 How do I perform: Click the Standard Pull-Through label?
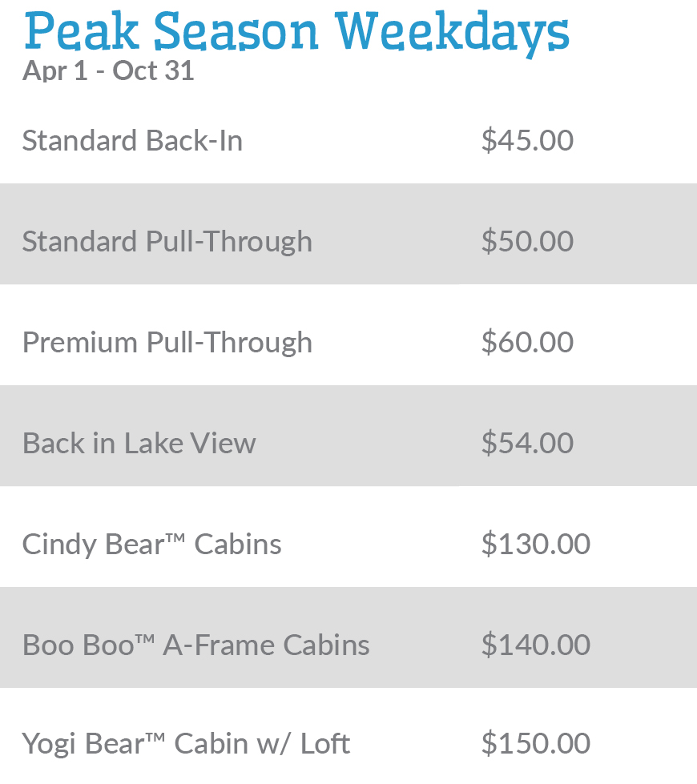[x=167, y=242]
